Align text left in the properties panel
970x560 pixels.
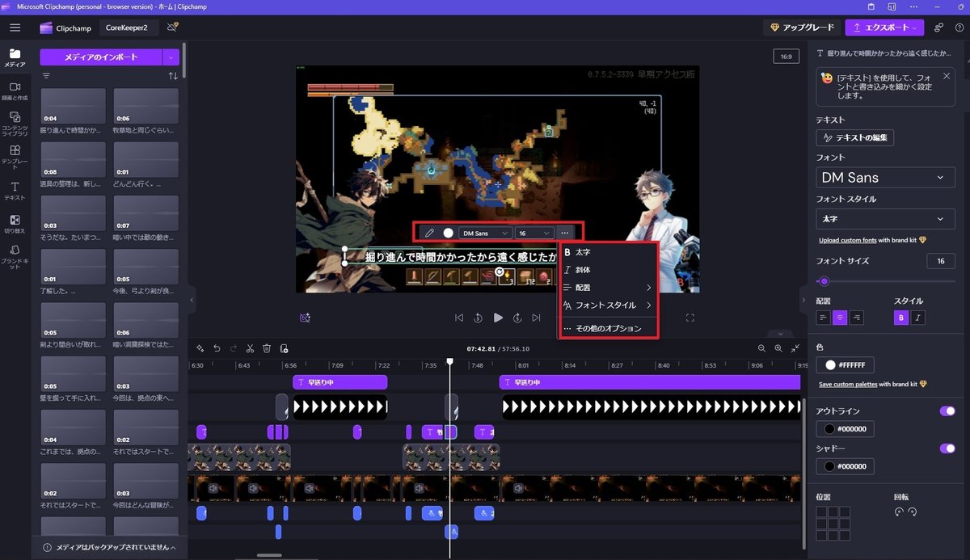click(824, 318)
